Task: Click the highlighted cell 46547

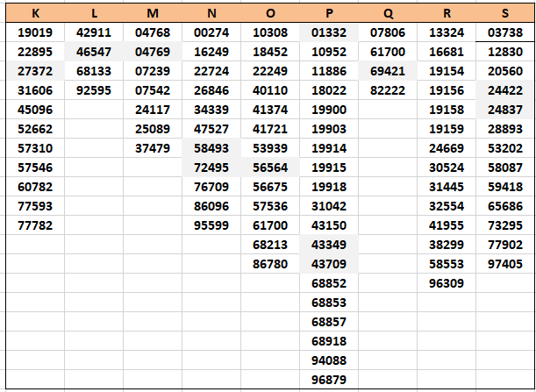Action: tap(94, 52)
